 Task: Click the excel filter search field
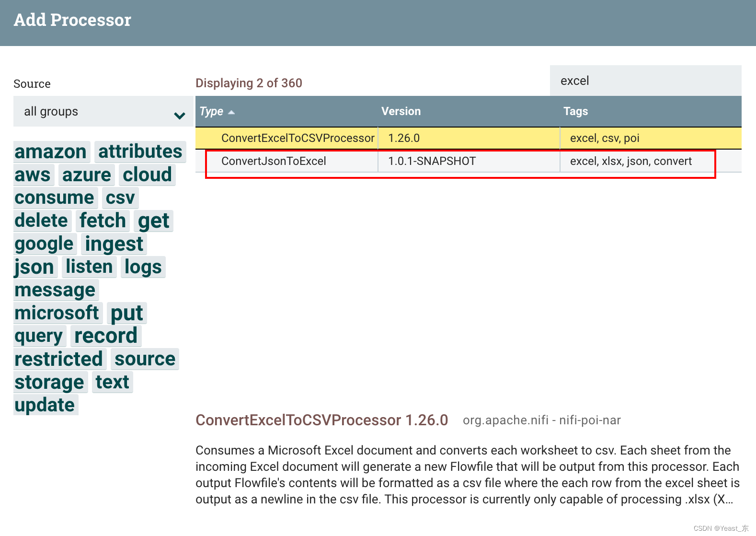coord(645,81)
